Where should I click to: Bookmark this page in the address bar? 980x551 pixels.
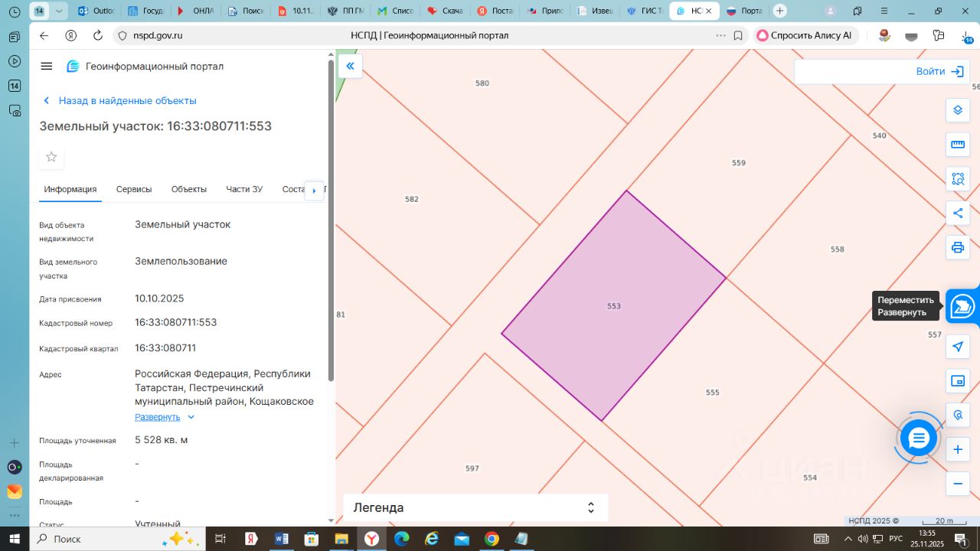[738, 36]
